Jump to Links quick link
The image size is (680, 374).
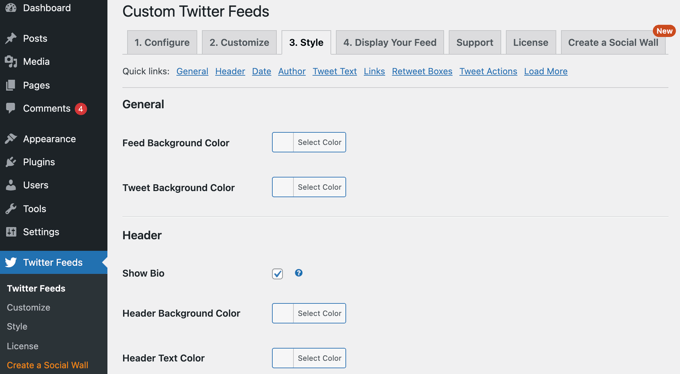pyautogui.click(x=374, y=71)
